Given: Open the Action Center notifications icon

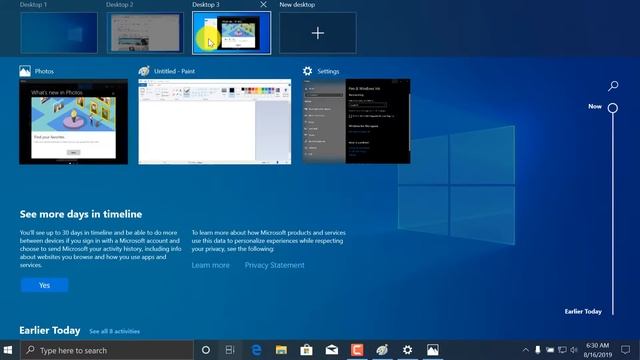Looking at the screenshot, I should pyautogui.click(x=625, y=350).
